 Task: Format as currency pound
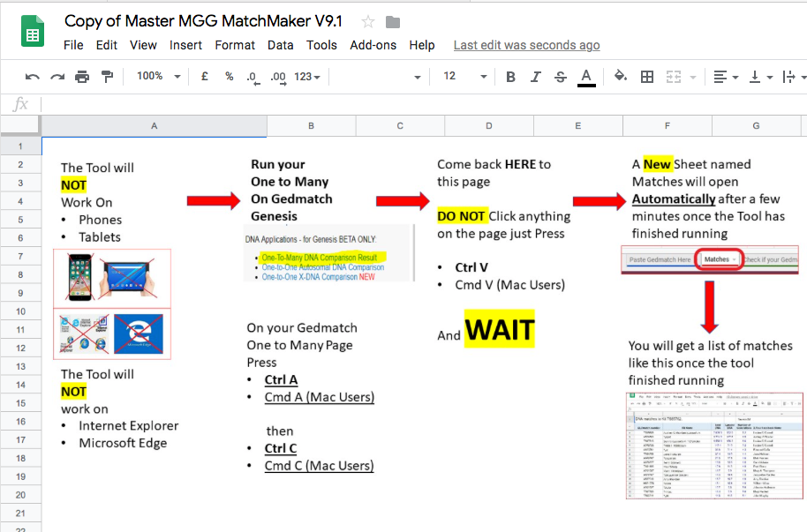(204, 77)
